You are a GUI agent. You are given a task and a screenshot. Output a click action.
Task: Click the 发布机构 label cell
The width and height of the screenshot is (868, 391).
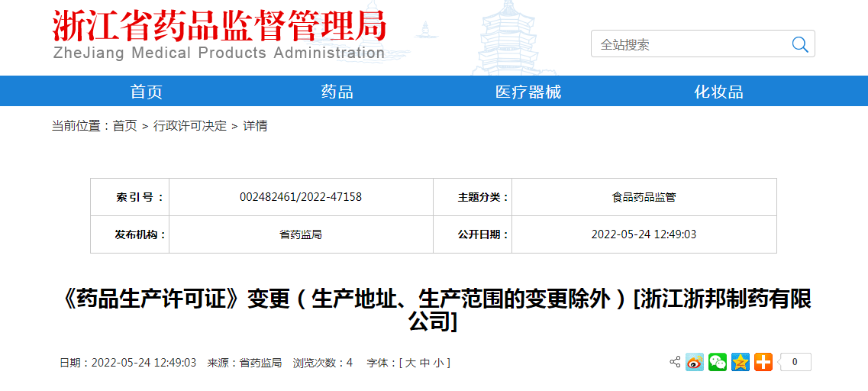[130, 234]
